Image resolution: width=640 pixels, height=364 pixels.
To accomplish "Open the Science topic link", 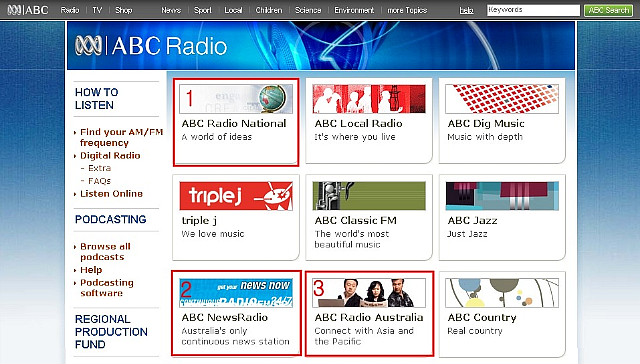I will (x=308, y=10).
